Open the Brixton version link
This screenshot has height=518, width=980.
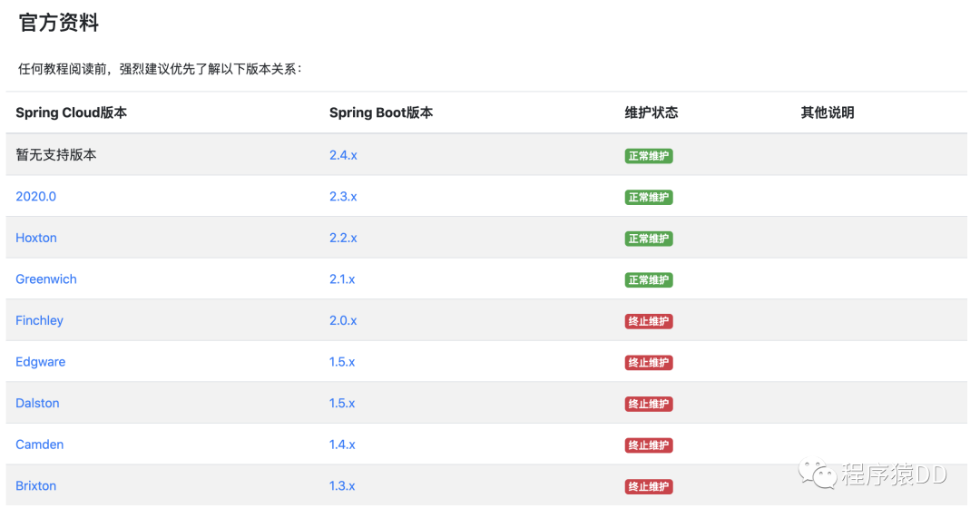pos(36,485)
